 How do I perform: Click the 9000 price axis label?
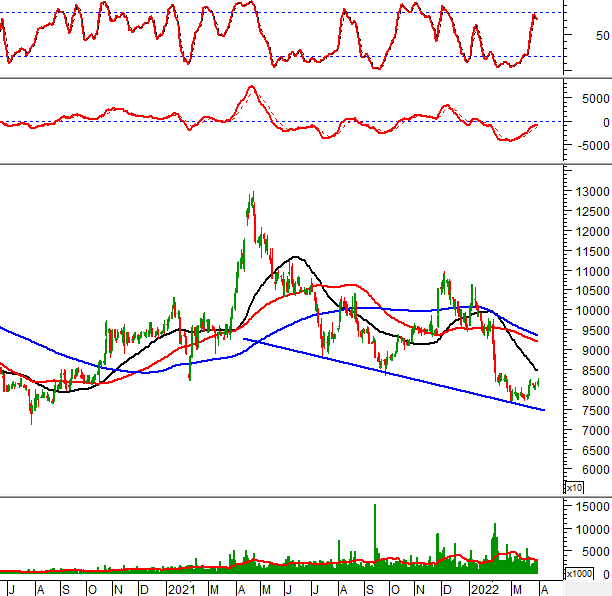(x=596, y=350)
